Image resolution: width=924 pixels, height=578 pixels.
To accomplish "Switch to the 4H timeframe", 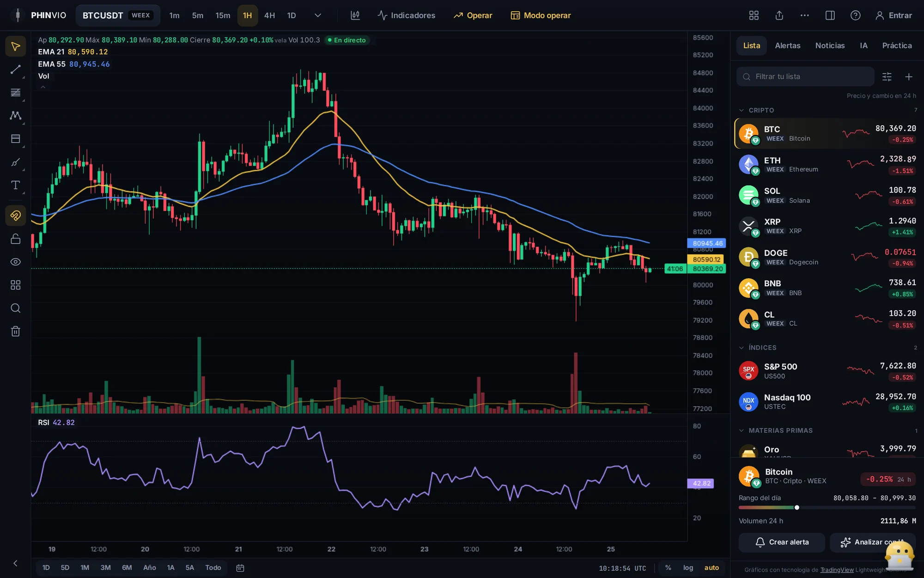I will point(269,15).
